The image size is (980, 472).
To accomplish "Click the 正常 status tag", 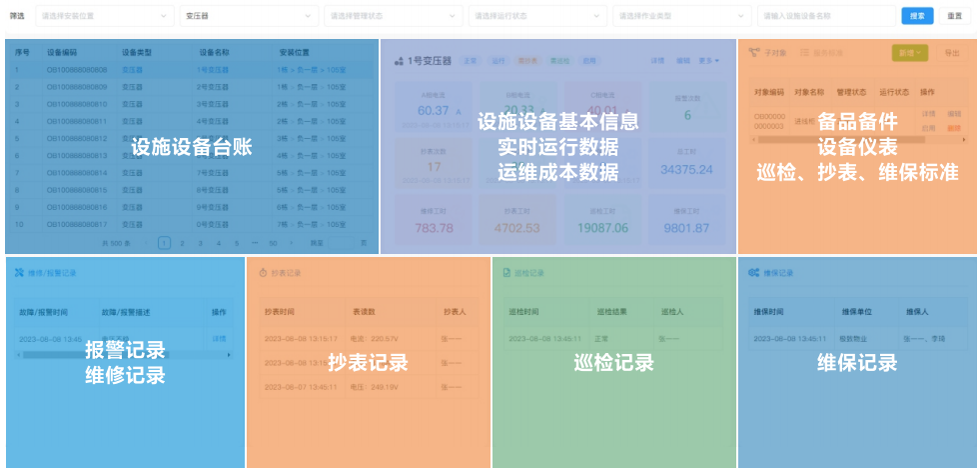I will tap(470, 61).
